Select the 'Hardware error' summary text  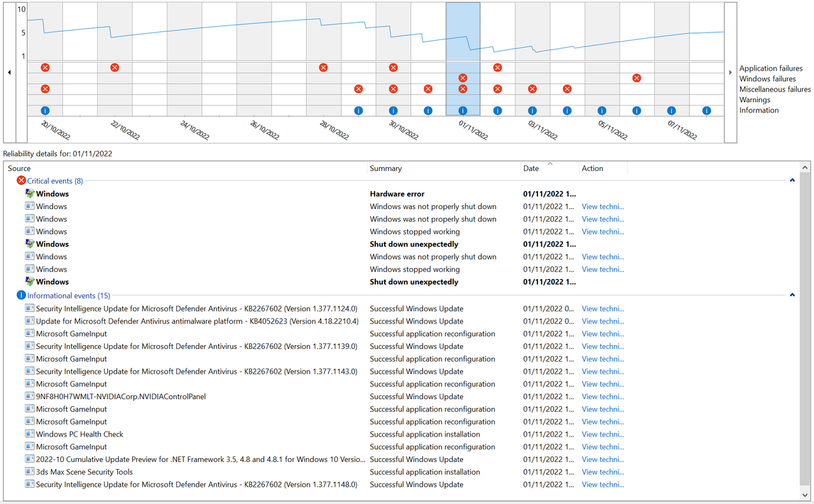tap(397, 194)
